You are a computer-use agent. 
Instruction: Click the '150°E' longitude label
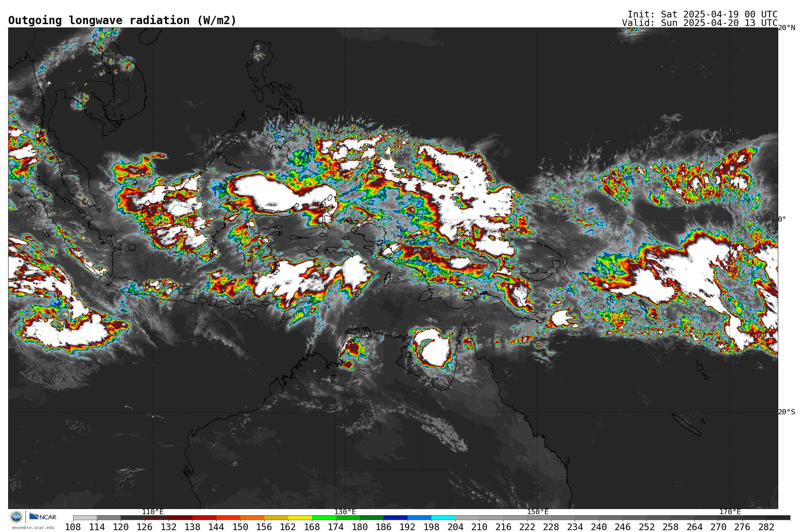[x=538, y=512]
